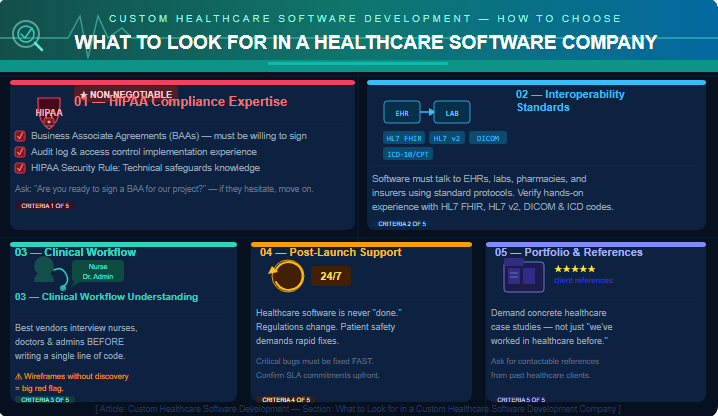Click the purple portfolio window icon
The height and width of the screenshot is (416, 718).
click(x=523, y=275)
